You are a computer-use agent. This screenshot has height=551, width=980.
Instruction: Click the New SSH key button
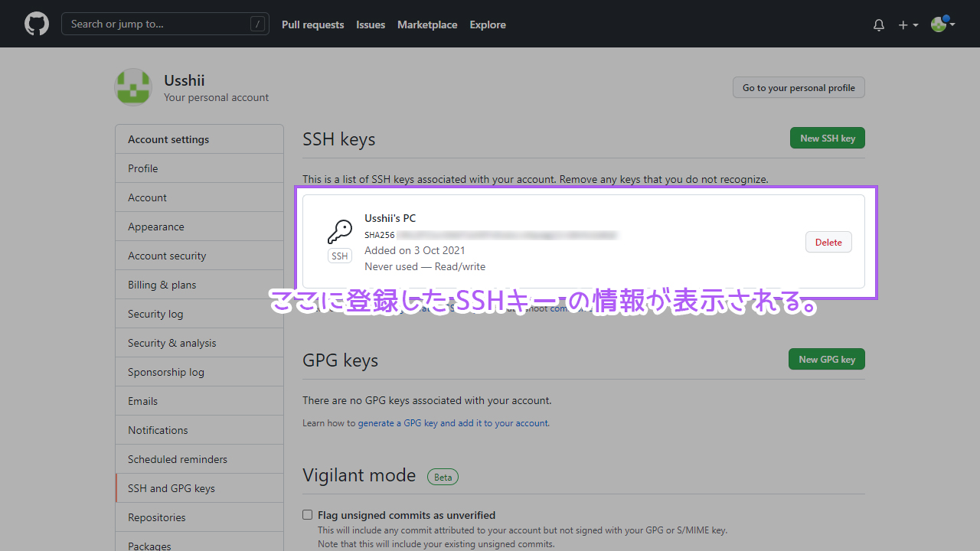coord(828,138)
